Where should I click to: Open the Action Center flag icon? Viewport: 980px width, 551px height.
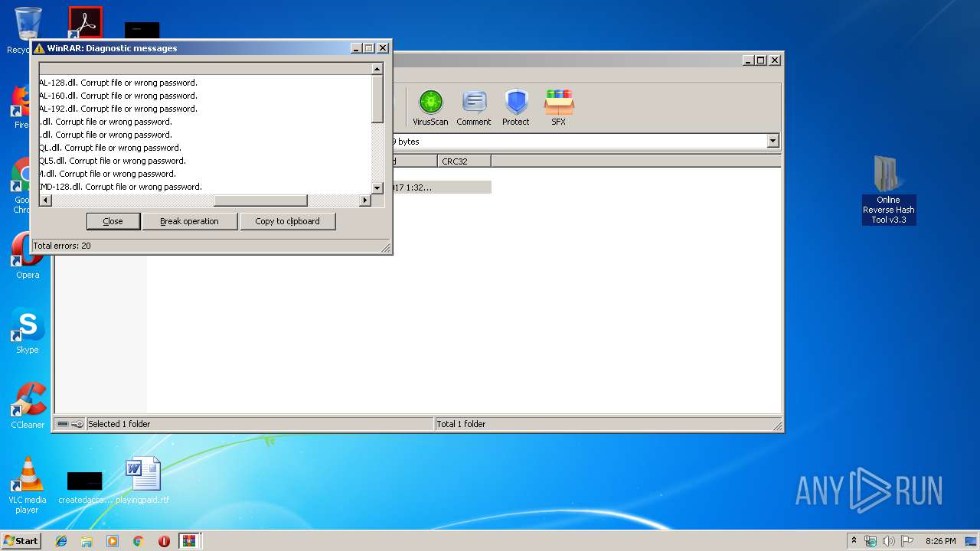(x=906, y=541)
